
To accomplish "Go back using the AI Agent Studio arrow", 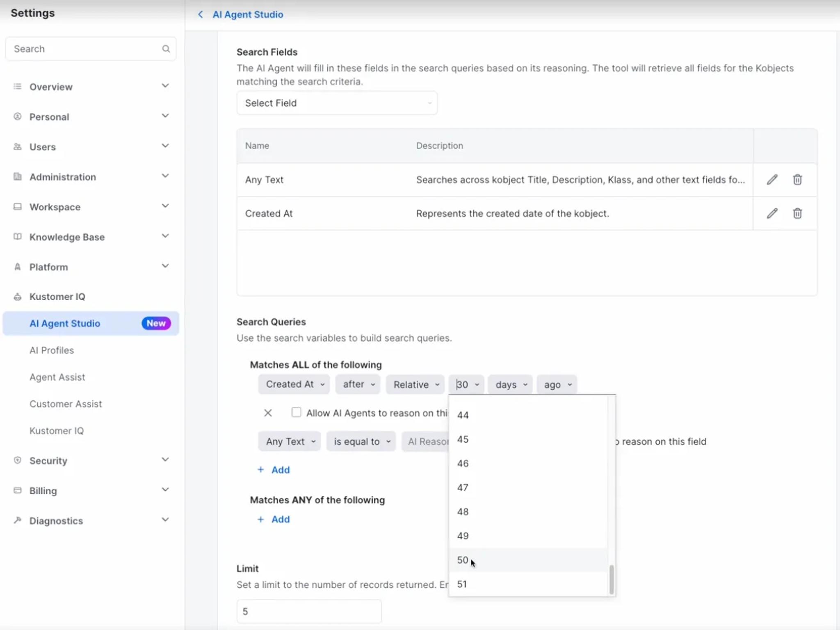I will [201, 14].
